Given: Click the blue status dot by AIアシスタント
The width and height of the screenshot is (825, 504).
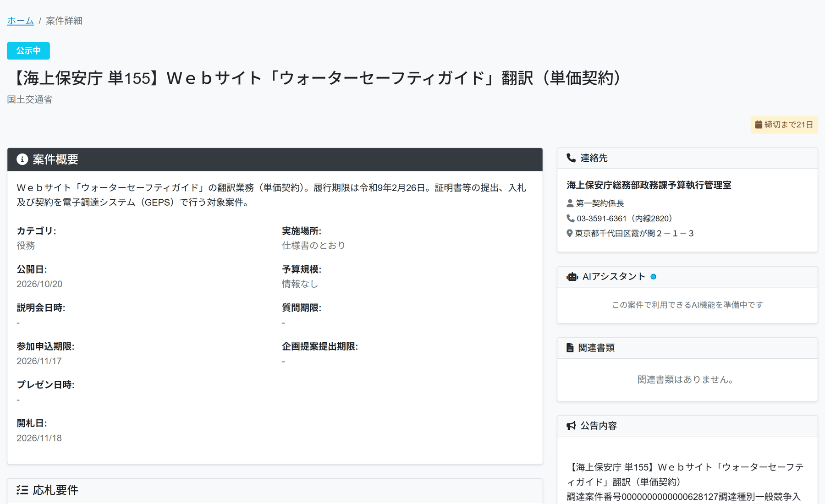Looking at the screenshot, I should (654, 277).
